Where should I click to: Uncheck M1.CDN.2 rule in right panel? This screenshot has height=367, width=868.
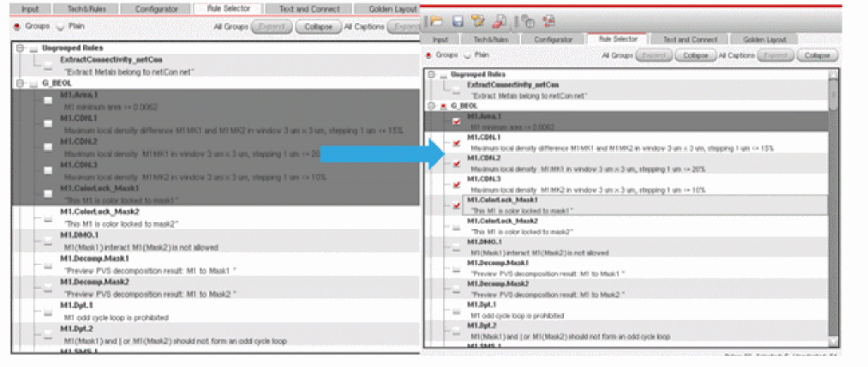point(457,163)
